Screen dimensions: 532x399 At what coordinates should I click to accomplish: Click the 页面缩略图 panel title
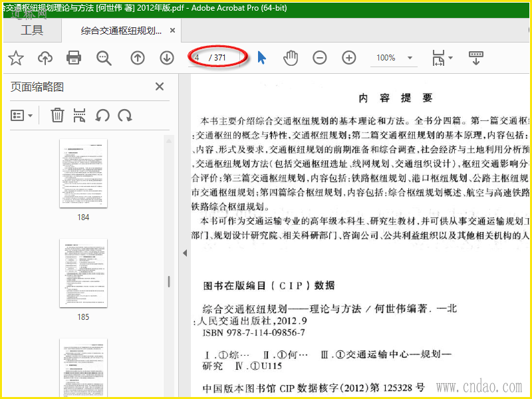[37, 87]
